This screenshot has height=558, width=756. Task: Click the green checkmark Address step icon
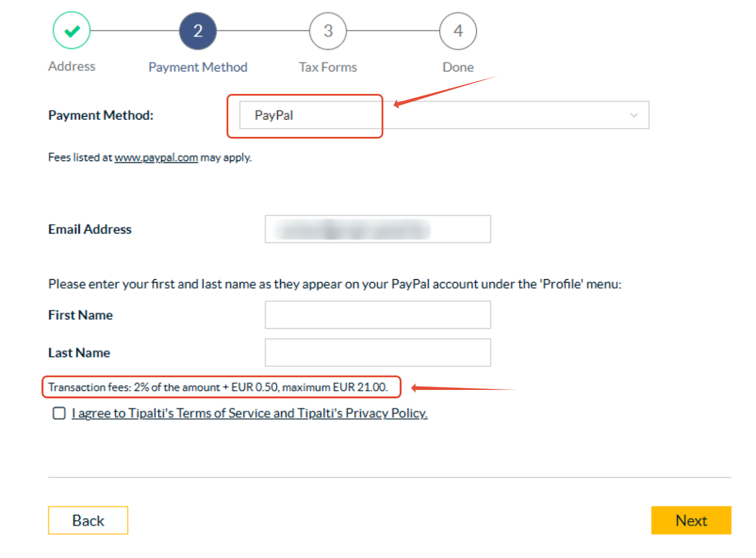[x=71, y=31]
